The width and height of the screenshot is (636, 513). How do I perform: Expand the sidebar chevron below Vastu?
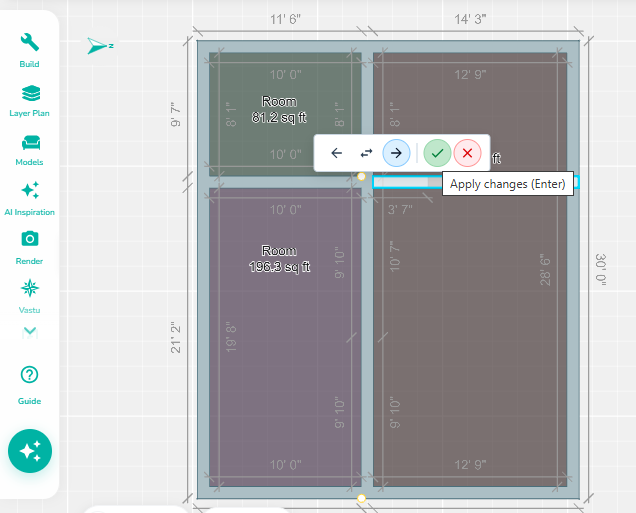point(30,333)
